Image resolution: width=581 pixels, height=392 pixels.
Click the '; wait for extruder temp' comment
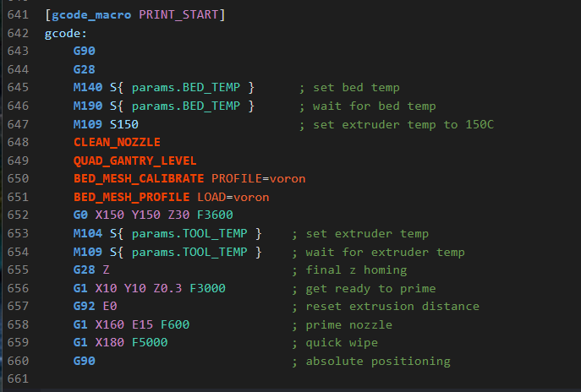(x=378, y=253)
